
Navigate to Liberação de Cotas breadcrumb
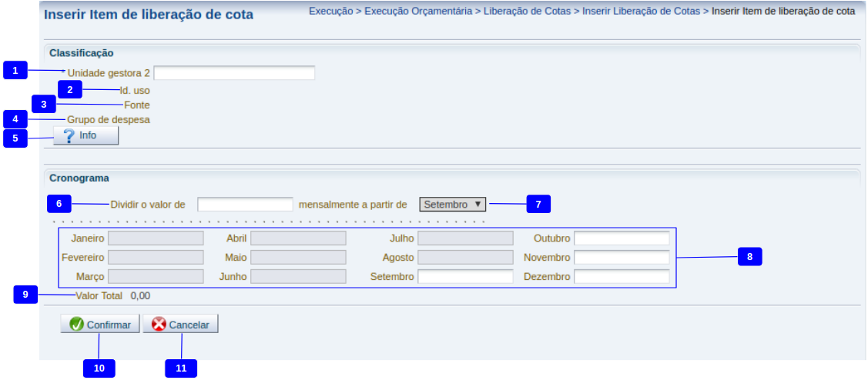pos(527,12)
